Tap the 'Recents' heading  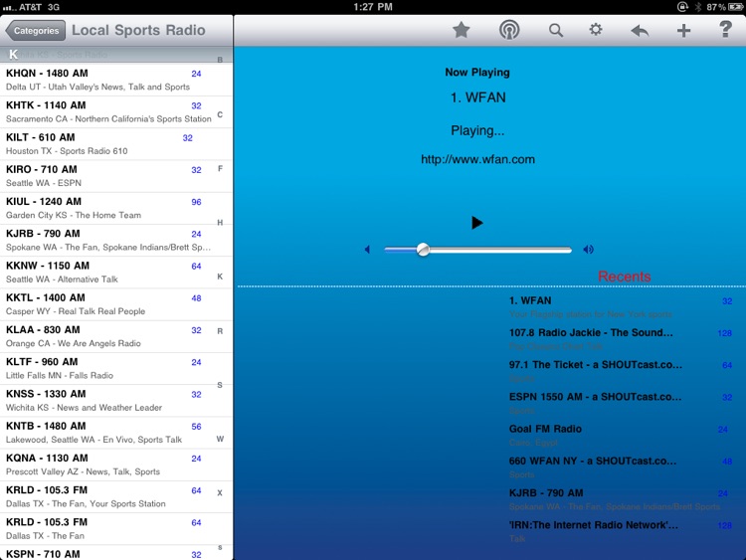pyautogui.click(x=624, y=277)
